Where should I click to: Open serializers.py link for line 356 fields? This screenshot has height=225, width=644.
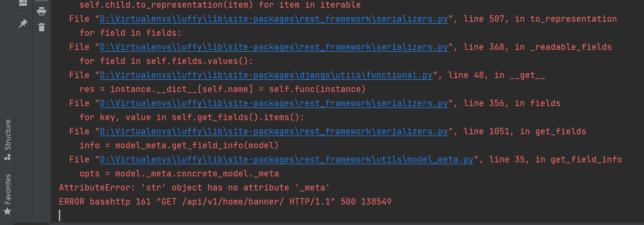pyautogui.click(x=274, y=103)
